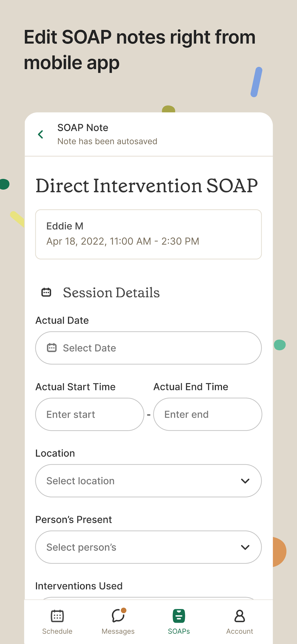The image size is (297, 644).
Task: Tap the Messages notification dot
Action: [x=124, y=610]
